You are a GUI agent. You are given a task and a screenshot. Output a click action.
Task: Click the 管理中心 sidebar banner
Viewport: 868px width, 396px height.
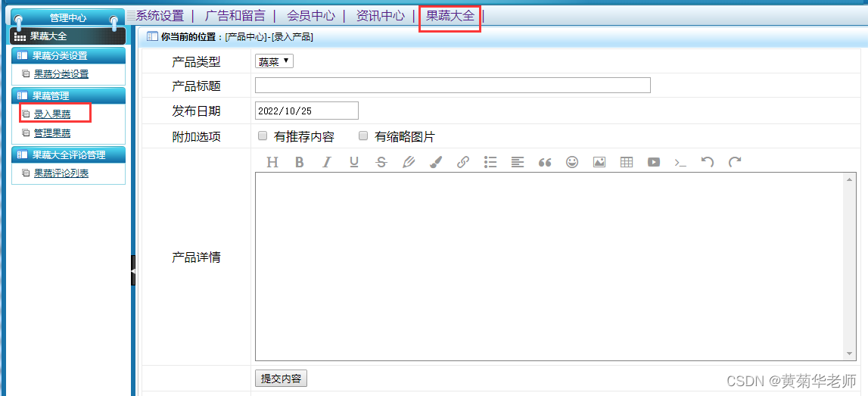(67, 18)
